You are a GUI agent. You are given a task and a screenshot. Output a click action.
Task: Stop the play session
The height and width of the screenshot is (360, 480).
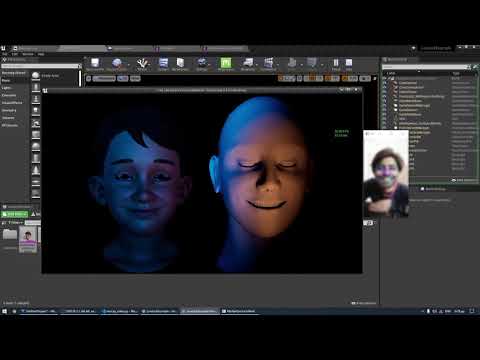[349, 64]
